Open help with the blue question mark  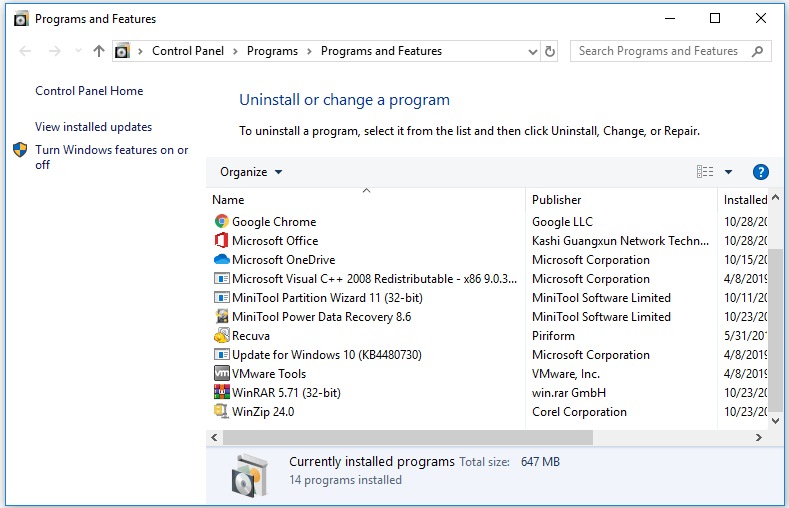[760, 172]
